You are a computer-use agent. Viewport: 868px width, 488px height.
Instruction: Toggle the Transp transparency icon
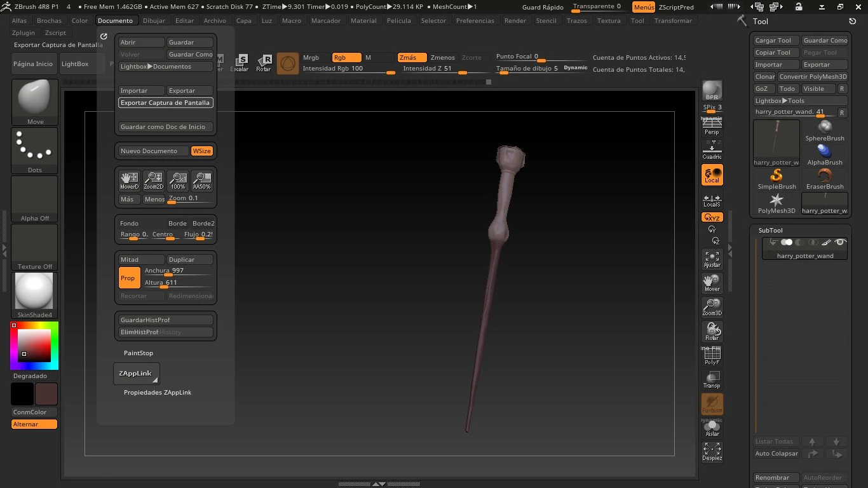[x=712, y=380]
